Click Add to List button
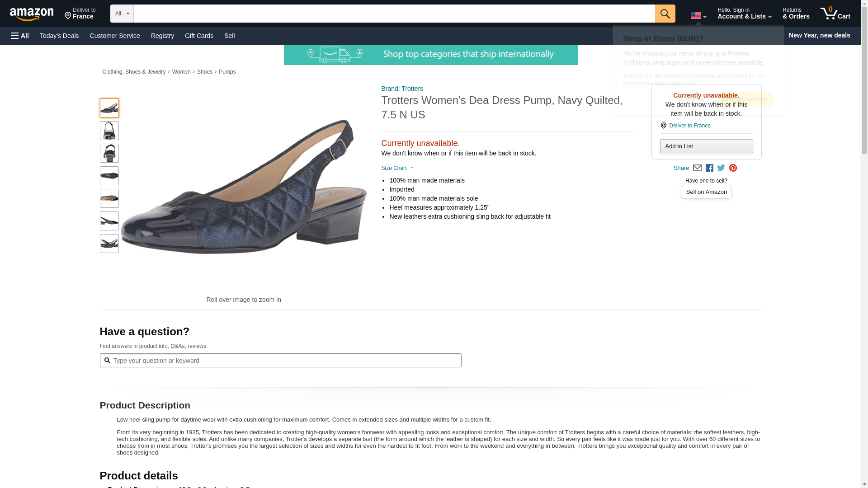Screen dimensions: 868x488 (706, 146)
